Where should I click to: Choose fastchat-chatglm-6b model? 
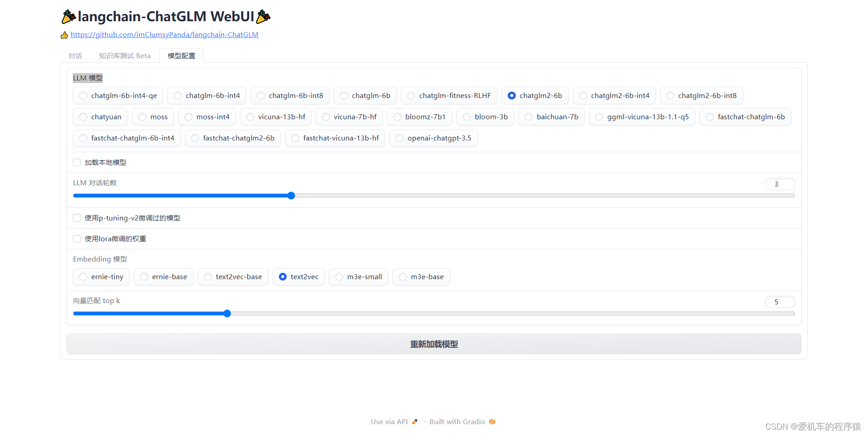(x=745, y=117)
